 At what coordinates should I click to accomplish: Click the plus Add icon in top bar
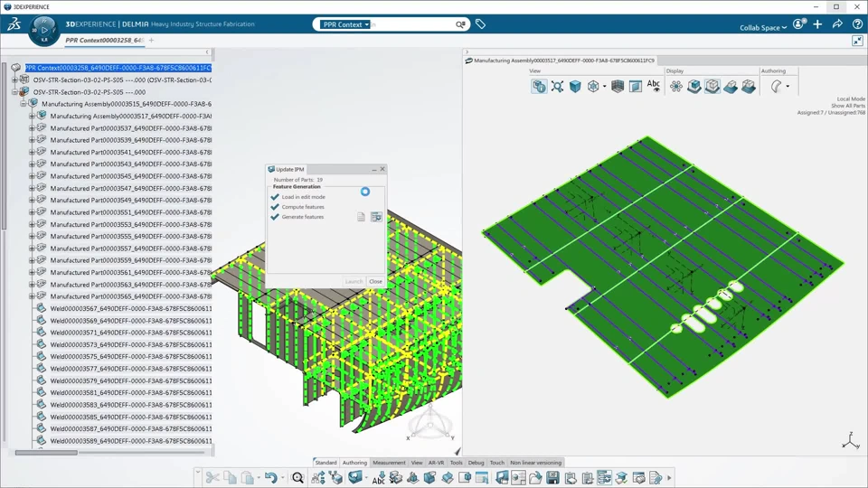pos(817,24)
